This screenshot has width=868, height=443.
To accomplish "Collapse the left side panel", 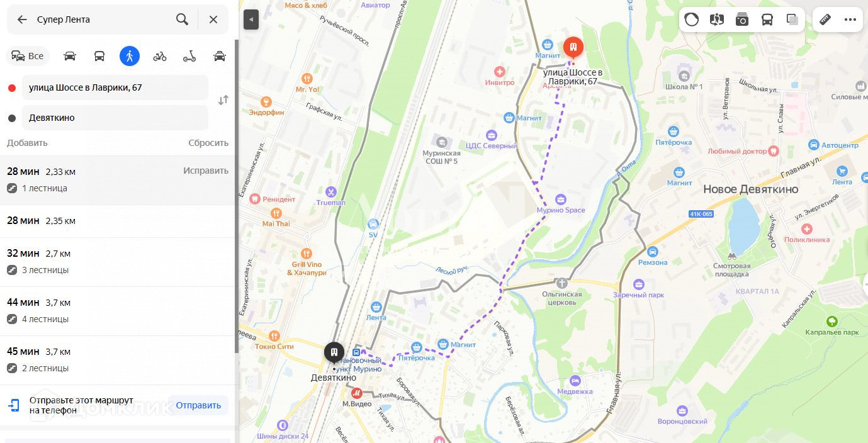I will click(x=251, y=20).
